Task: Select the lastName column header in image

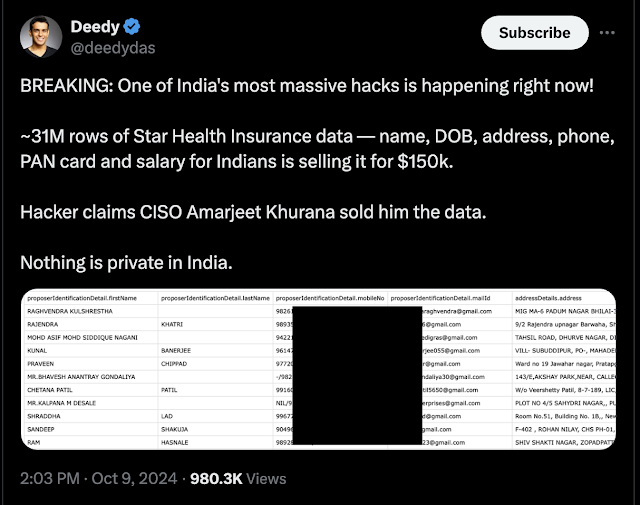Action: (x=215, y=298)
